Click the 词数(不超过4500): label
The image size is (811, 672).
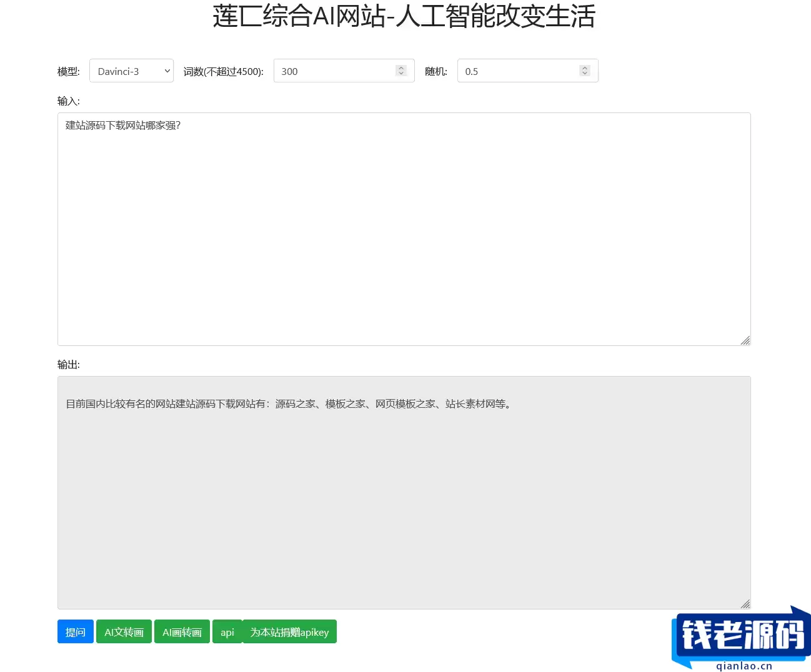(x=224, y=71)
